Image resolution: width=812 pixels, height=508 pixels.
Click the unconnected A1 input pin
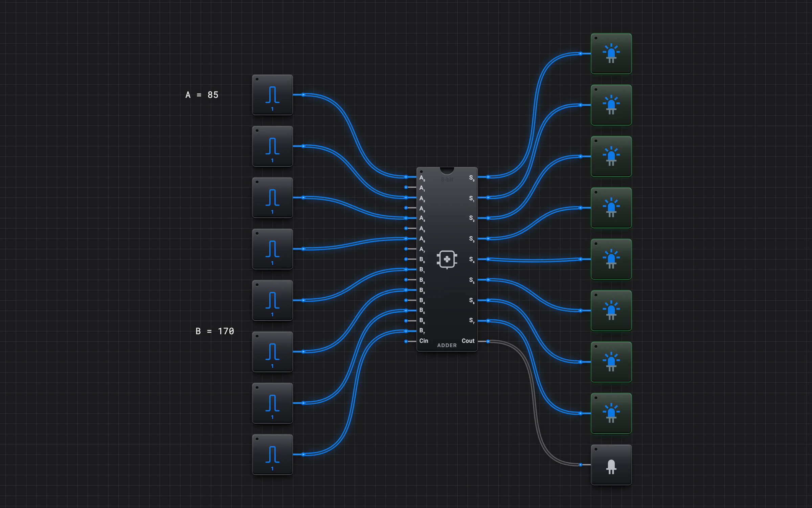(406, 187)
